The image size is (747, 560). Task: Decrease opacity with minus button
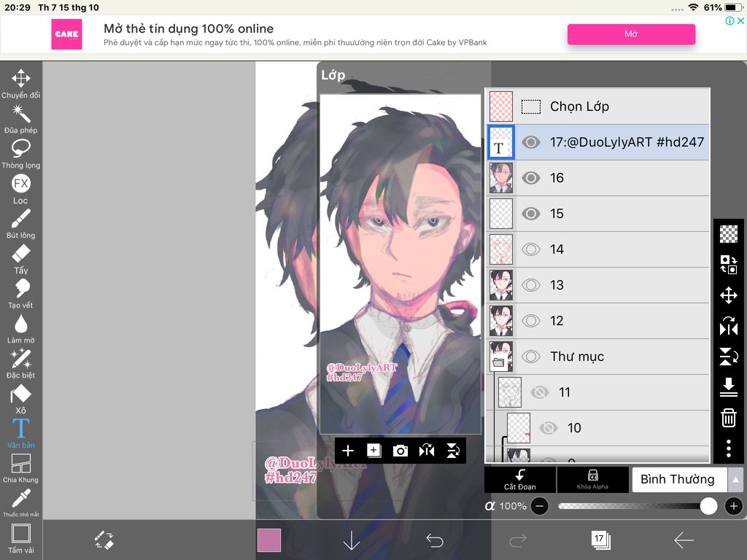(539, 506)
